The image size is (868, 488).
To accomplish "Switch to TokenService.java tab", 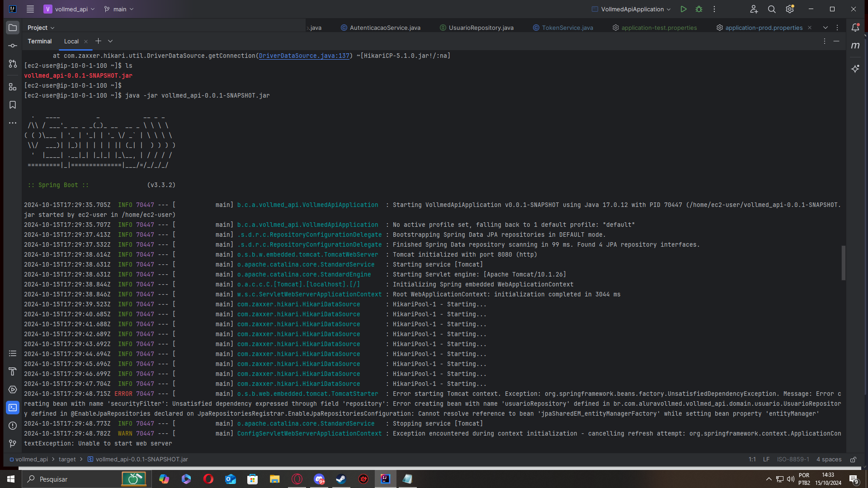I will click(563, 28).
